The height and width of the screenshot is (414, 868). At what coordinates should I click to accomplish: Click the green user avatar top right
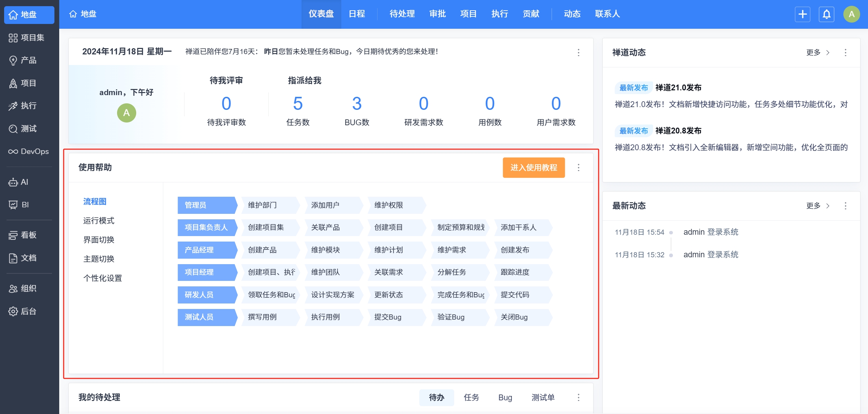pos(851,14)
